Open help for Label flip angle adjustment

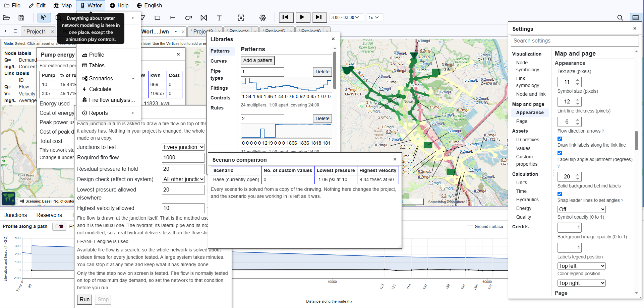559,166
